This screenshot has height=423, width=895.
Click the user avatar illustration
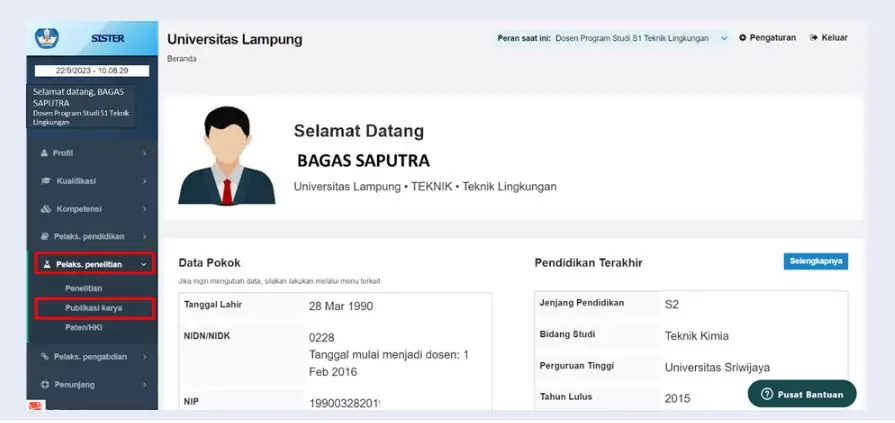click(227, 156)
